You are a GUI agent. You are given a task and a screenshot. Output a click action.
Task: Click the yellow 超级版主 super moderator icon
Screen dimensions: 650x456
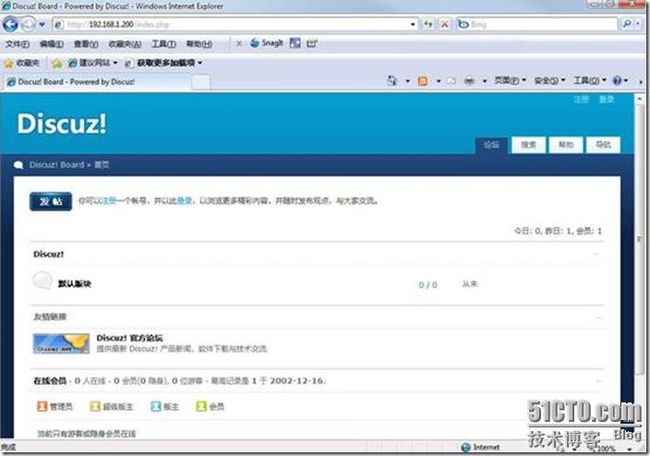[x=95, y=406]
